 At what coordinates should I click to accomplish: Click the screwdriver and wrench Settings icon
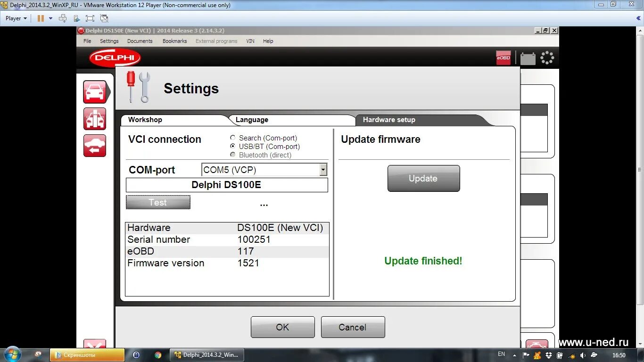coord(138,87)
